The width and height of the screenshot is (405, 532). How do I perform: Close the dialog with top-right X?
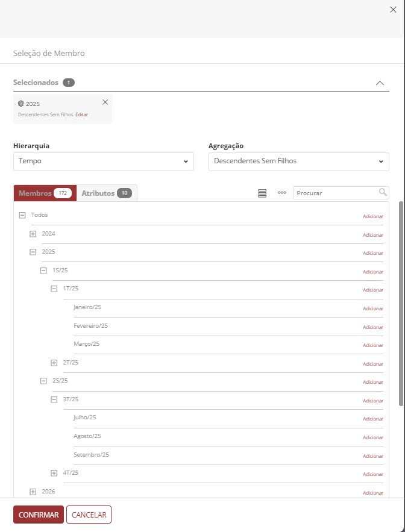pos(394,9)
